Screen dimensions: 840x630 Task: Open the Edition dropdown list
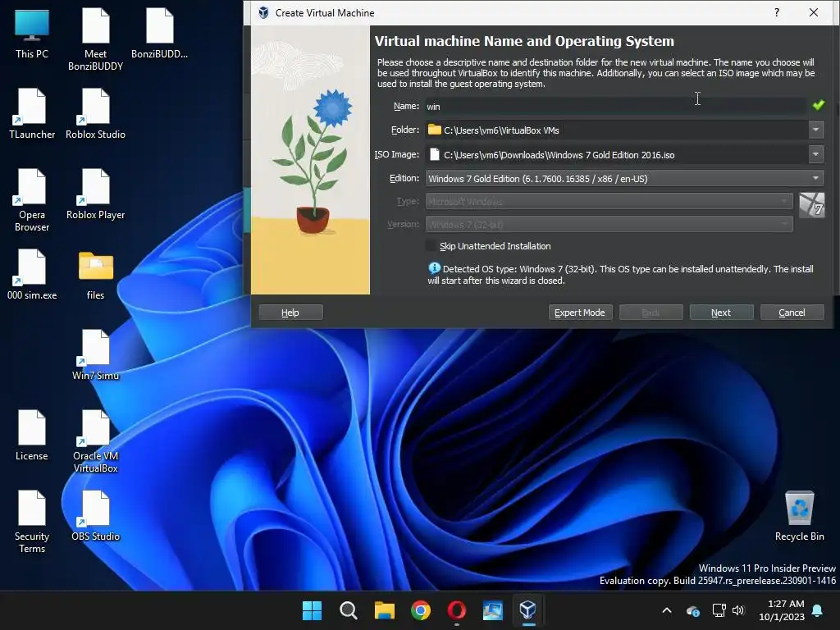[624, 178]
